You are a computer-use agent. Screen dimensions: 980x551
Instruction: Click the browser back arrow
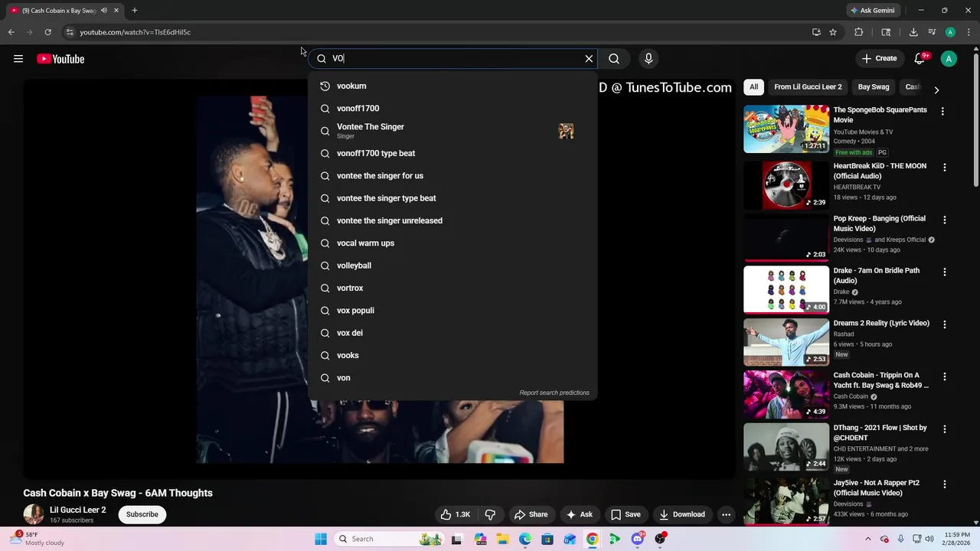pos(11,32)
